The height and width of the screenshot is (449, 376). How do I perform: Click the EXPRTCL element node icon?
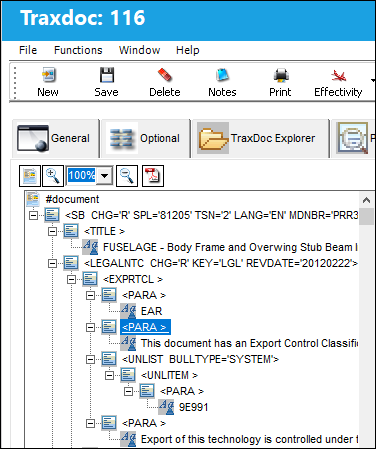click(90, 279)
